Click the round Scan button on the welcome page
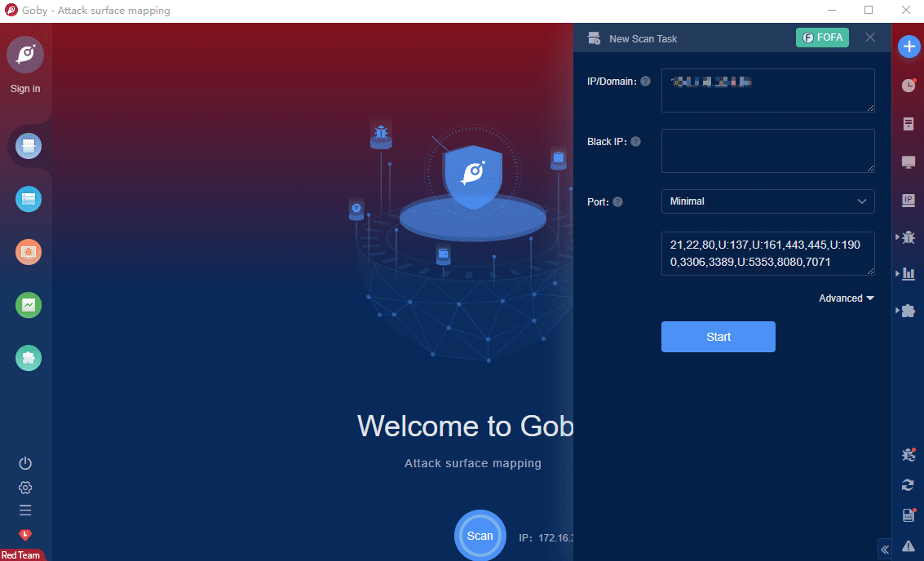This screenshot has height=561, width=924. 480,536
